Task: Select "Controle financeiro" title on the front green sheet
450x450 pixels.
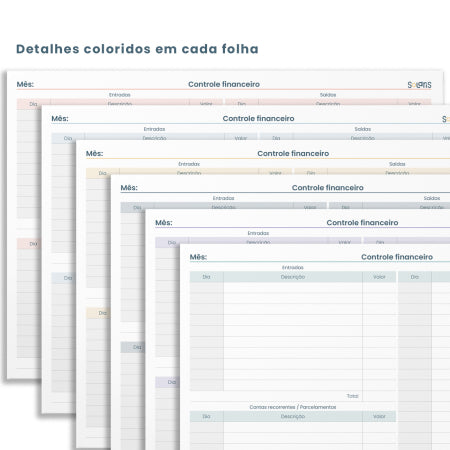Action: click(x=397, y=257)
